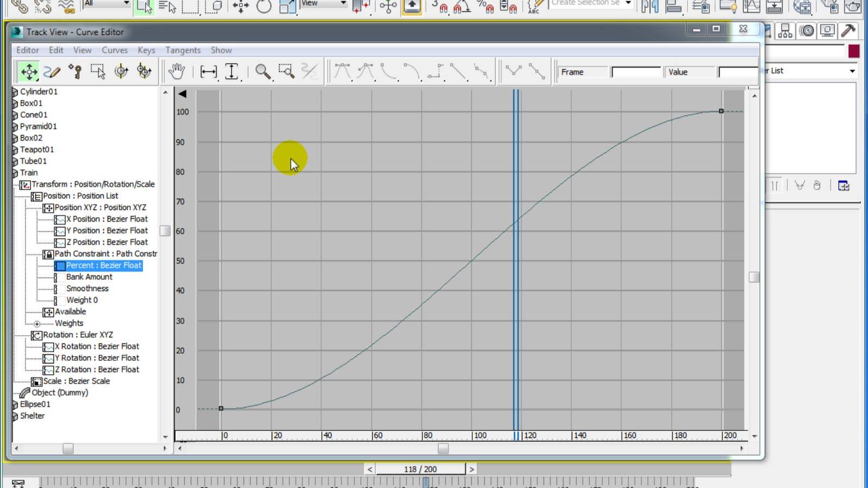Set tangents to Smooth

pos(482,71)
